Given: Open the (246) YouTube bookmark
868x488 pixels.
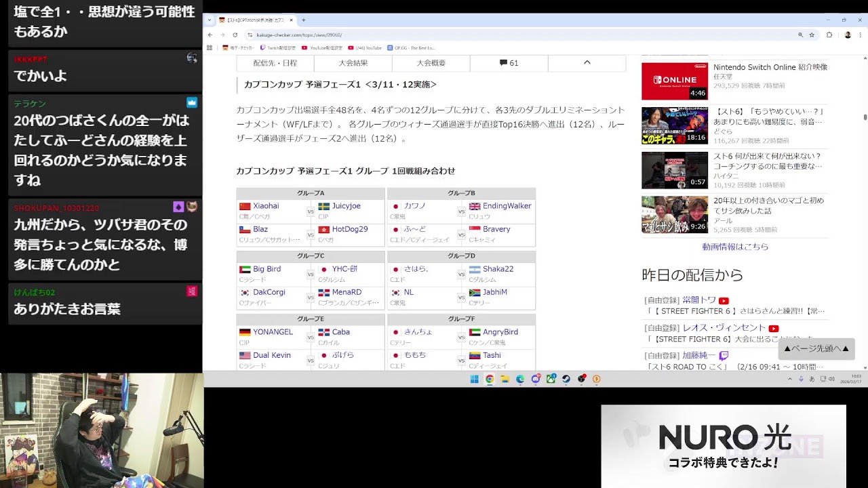Looking at the screenshot, I should pos(365,48).
